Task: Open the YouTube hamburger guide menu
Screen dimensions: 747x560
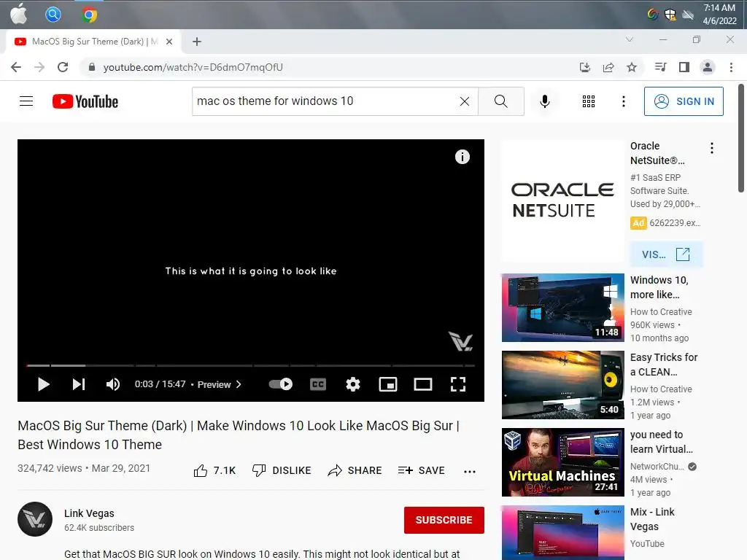Action: (x=26, y=101)
